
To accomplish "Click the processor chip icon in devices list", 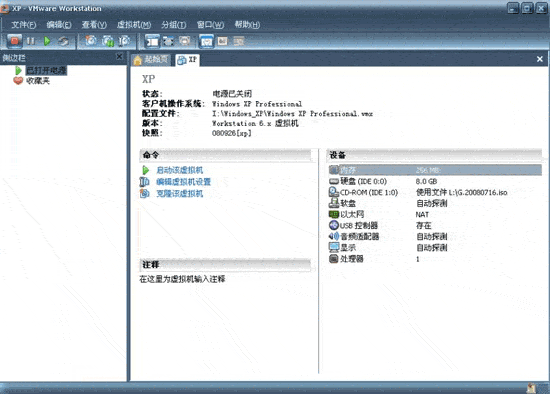I will (x=334, y=259).
